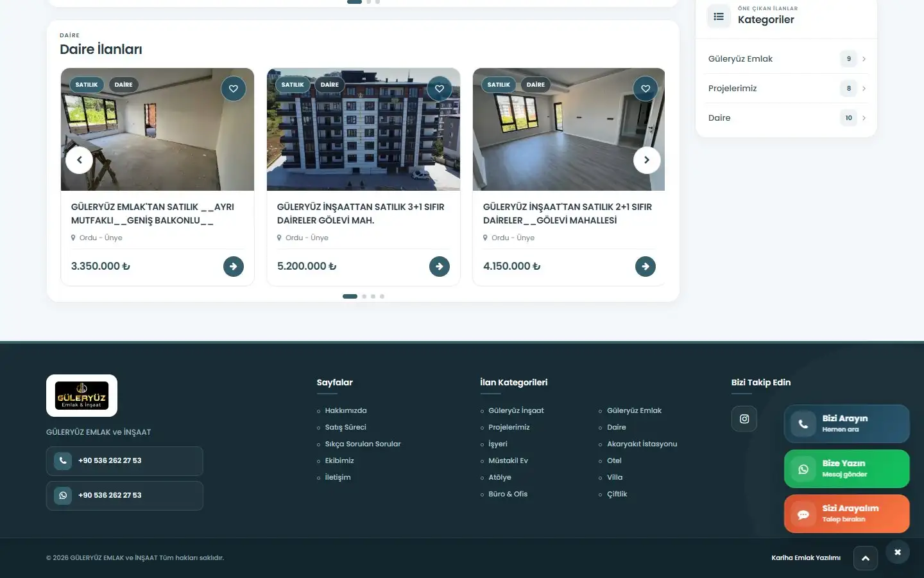Viewport: 924px width, 578px height.
Task: Open the Çiftlik category link
Action: [x=617, y=494]
